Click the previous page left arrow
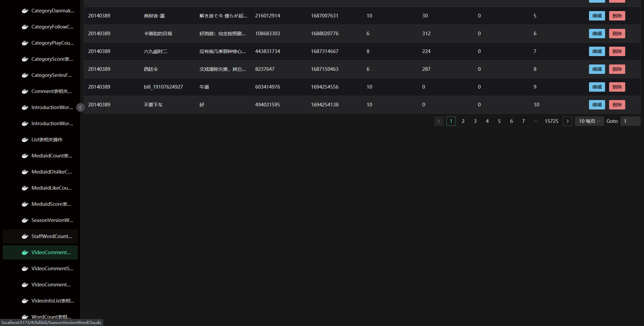The image size is (644, 326). 439,121
